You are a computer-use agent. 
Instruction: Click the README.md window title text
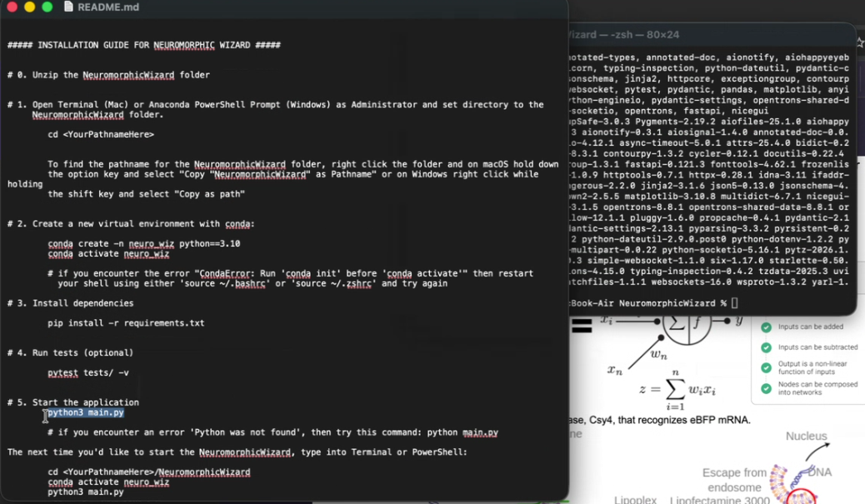pos(108,7)
